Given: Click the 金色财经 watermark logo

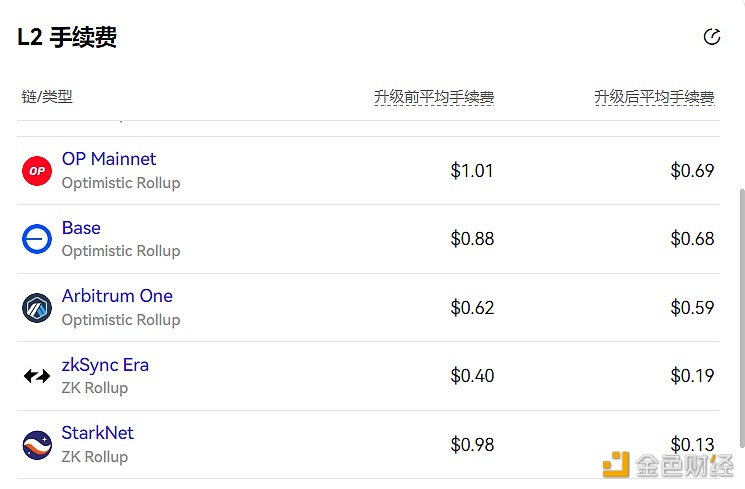Looking at the screenshot, I should (668, 465).
